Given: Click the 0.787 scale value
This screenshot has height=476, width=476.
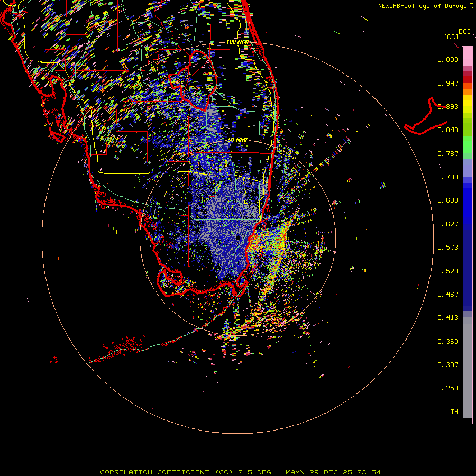Looking at the screenshot, I should 448,153.
